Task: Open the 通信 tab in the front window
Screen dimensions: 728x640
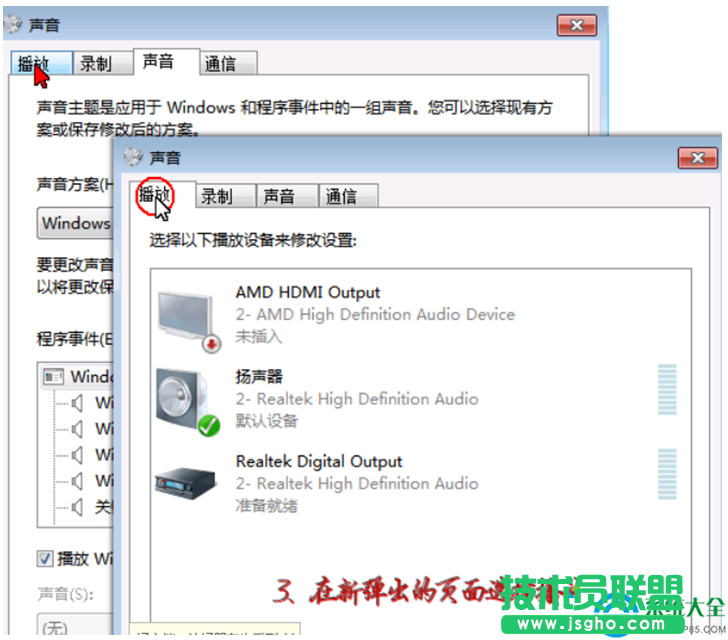Action: point(341,196)
